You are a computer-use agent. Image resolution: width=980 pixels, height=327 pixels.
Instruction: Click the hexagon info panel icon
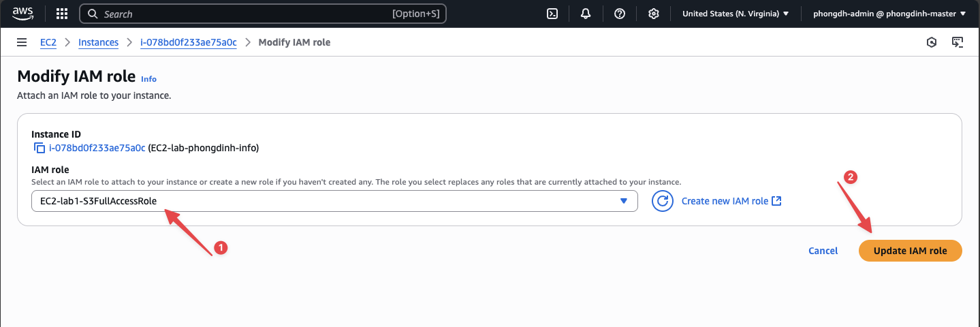[x=932, y=42]
